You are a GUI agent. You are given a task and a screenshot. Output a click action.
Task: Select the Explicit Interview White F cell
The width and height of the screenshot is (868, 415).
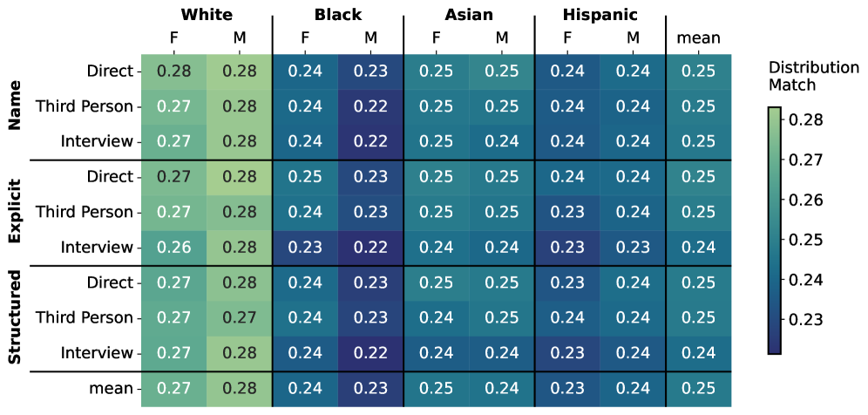pos(173,248)
